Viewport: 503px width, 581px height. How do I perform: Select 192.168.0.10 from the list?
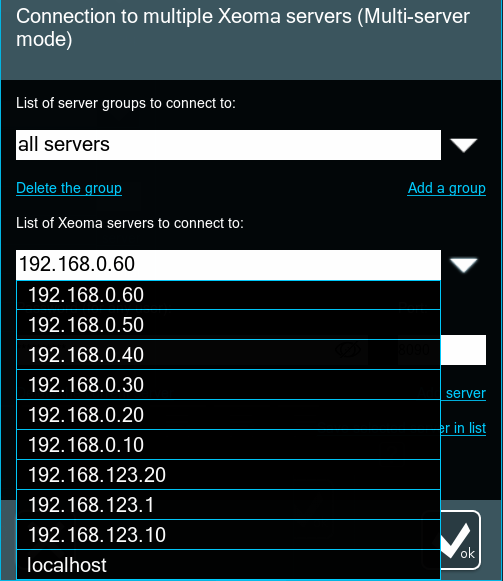228,445
